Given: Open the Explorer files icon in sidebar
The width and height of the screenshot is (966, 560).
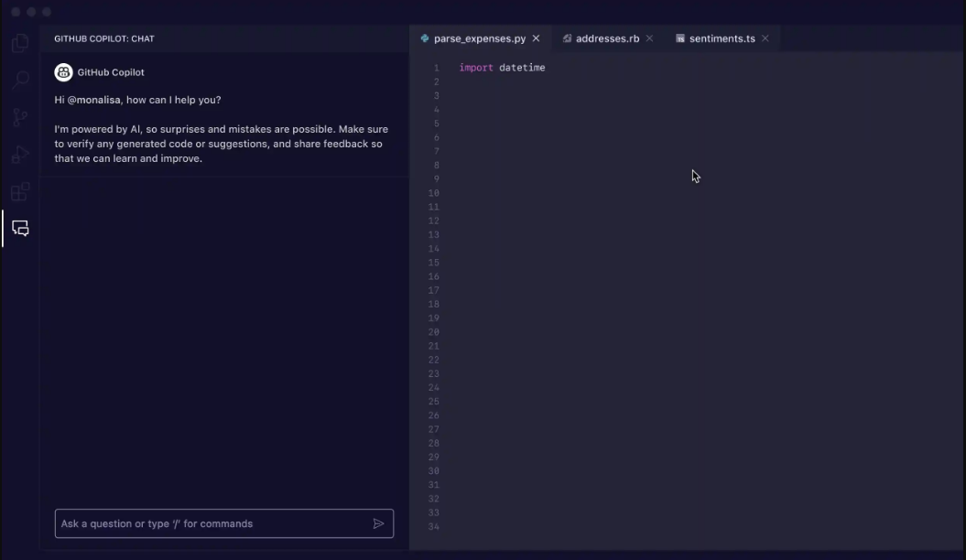Looking at the screenshot, I should coord(20,43).
